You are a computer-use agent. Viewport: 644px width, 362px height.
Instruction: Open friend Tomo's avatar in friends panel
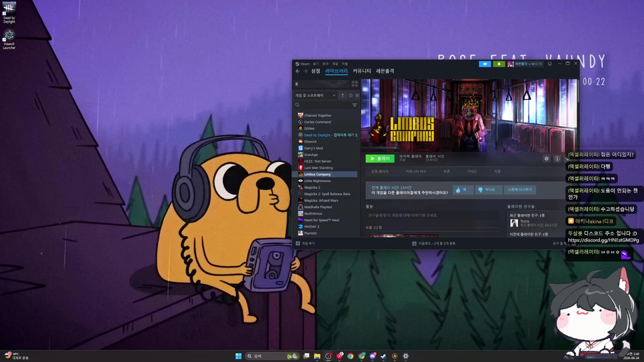pyautogui.click(x=514, y=223)
